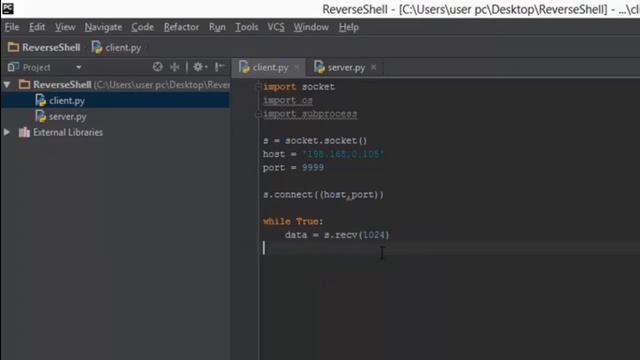Click the 's = socket.socket()' line

[315, 140]
